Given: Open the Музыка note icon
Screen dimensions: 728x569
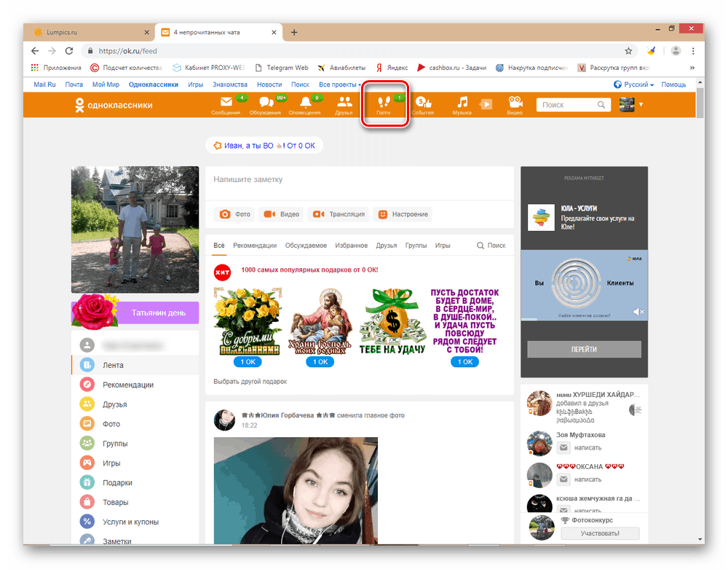Looking at the screenshot, I should (462, 105).
